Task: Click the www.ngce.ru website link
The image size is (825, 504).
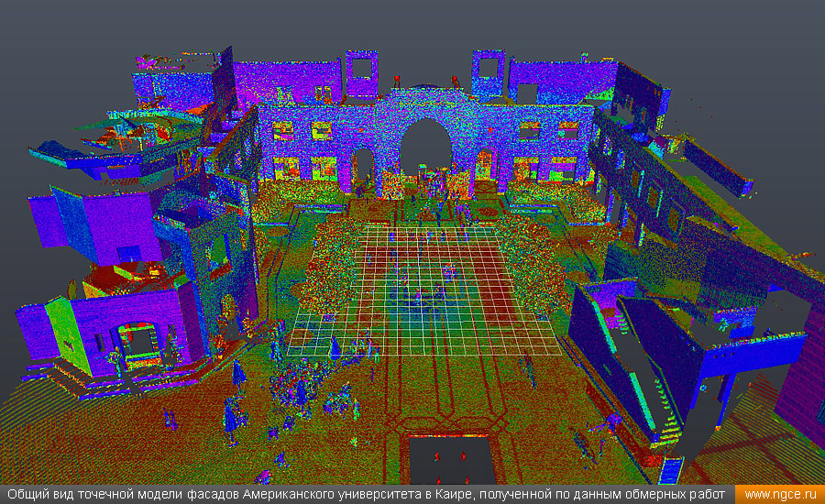Action: pyautogui.click(x=780, y=495)
